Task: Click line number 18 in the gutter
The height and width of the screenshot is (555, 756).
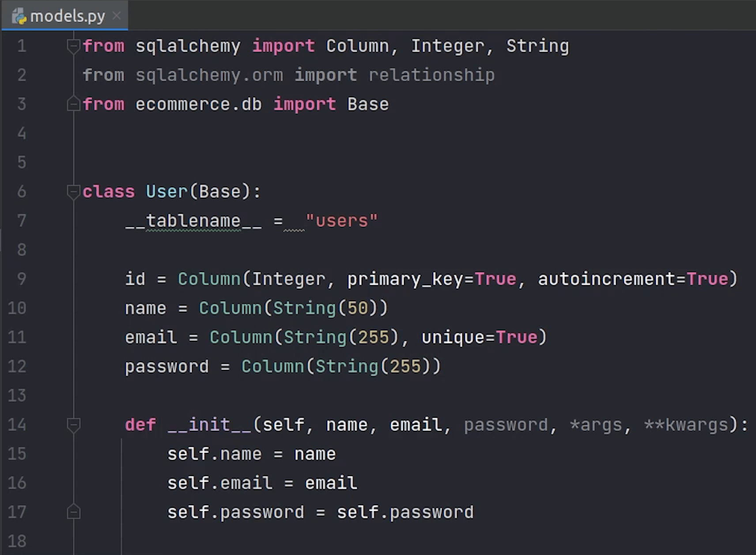Action: (17, 541)
